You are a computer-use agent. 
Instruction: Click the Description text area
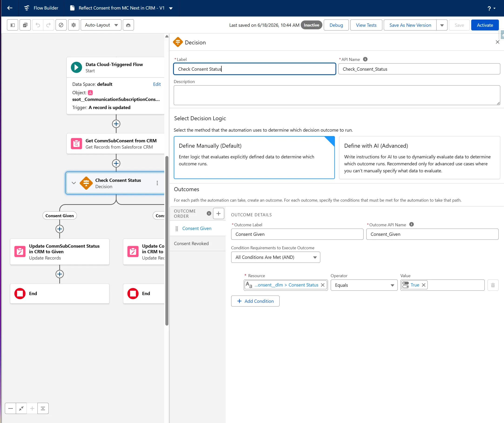337,95
